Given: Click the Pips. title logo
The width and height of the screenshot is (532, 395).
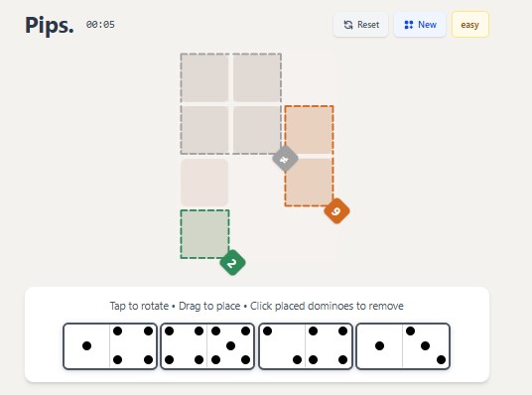Looking at the screenshot, I should coord(50,25).
